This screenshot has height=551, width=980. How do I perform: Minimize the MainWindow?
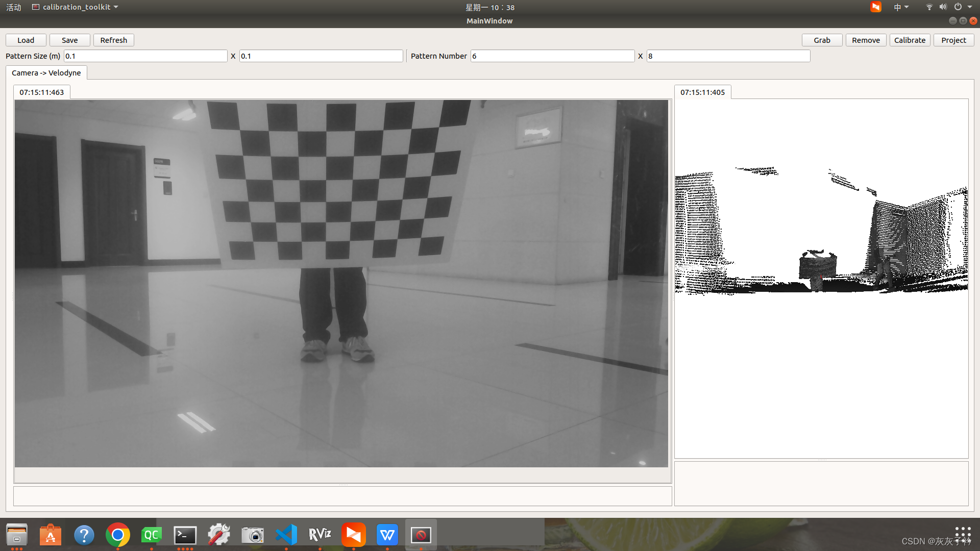click(952, 21)
